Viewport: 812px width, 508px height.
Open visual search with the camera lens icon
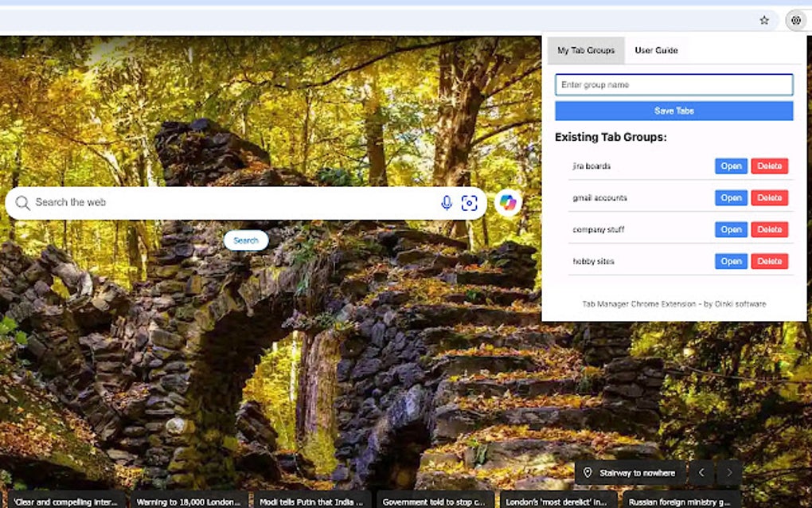[x=470, y=202]
